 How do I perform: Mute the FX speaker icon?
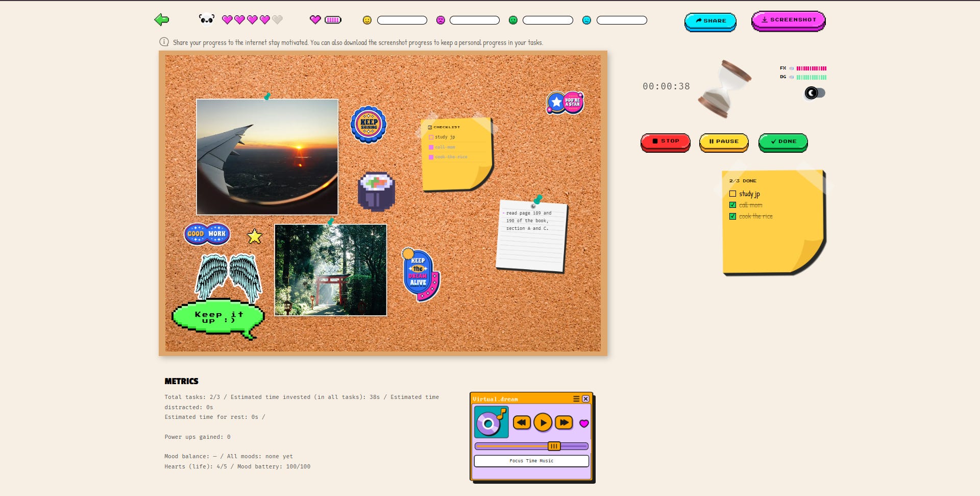[x=792, y=68]
